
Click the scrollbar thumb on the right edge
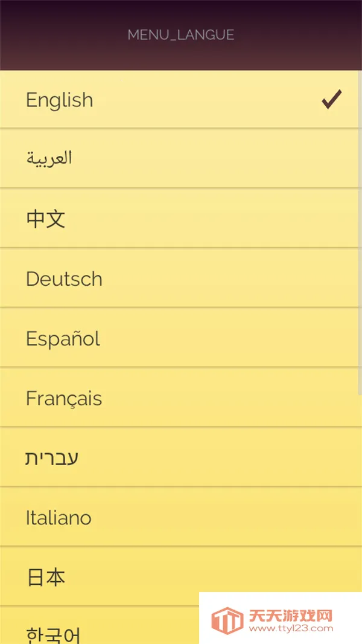360,230
